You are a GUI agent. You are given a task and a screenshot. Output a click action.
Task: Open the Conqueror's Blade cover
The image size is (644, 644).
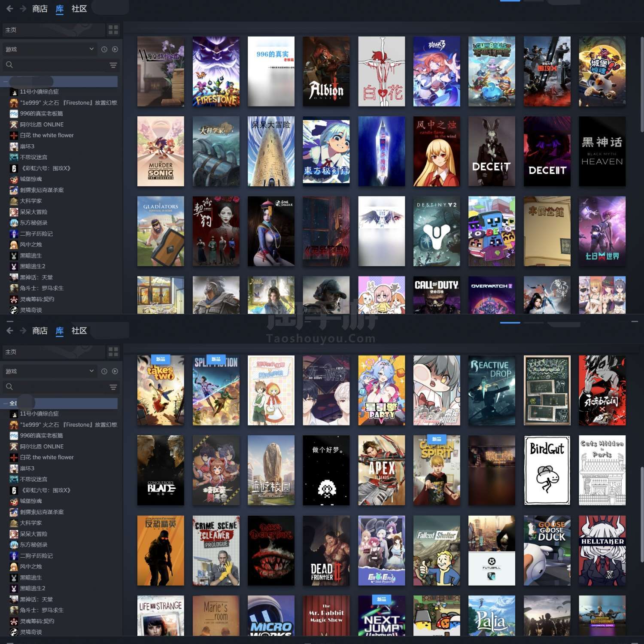(161, 471)
